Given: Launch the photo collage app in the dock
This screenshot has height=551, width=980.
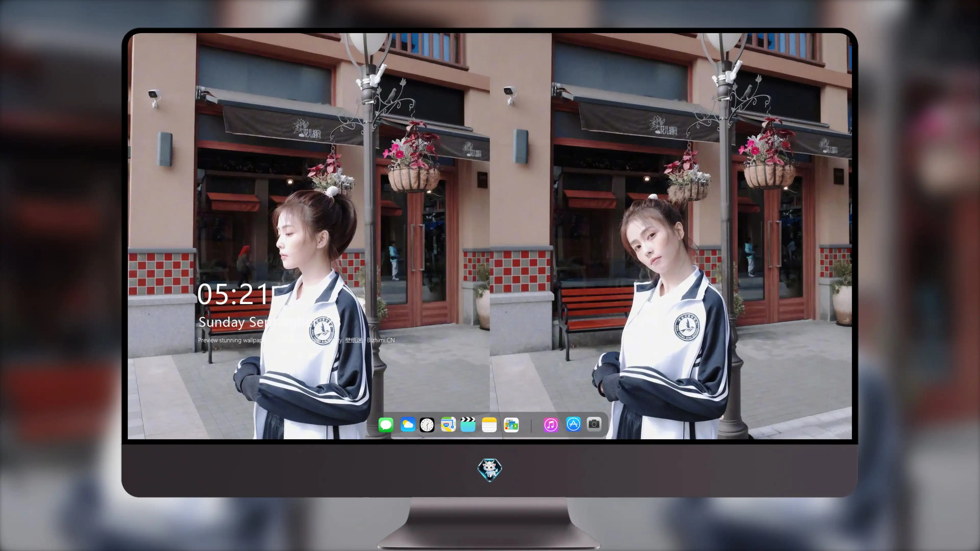Looking at the screenshot, I should point(511,425).
